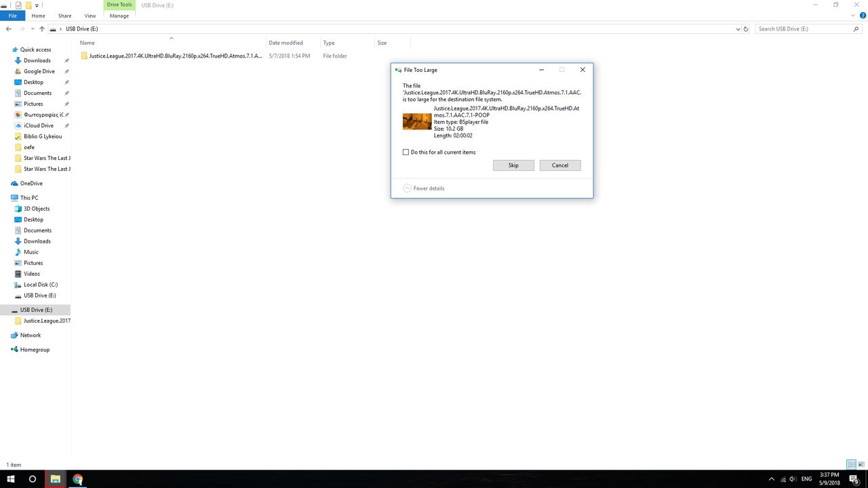Open the volume speaker tray icon

(794, 479)
